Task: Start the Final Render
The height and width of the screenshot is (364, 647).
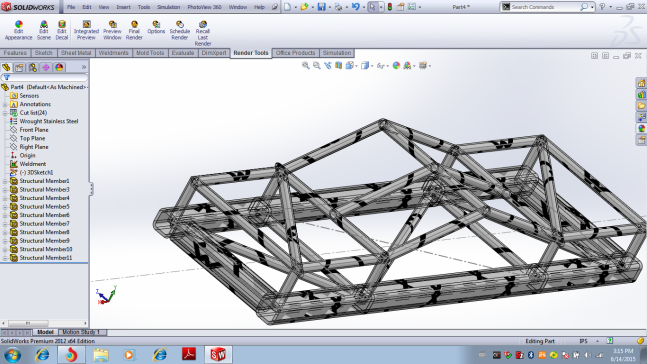Action: [134, 31]
